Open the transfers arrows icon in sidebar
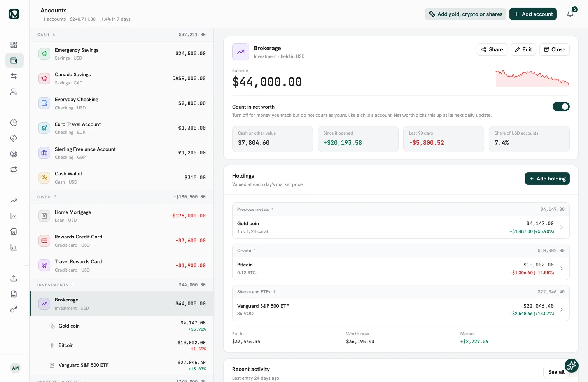The image size is (588, 382). point(14,76)
